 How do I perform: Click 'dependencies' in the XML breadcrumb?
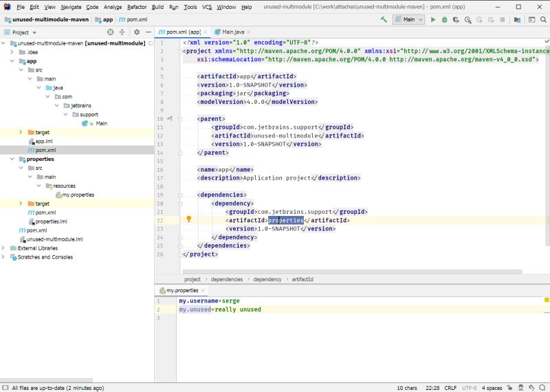(x=227, y=279)
